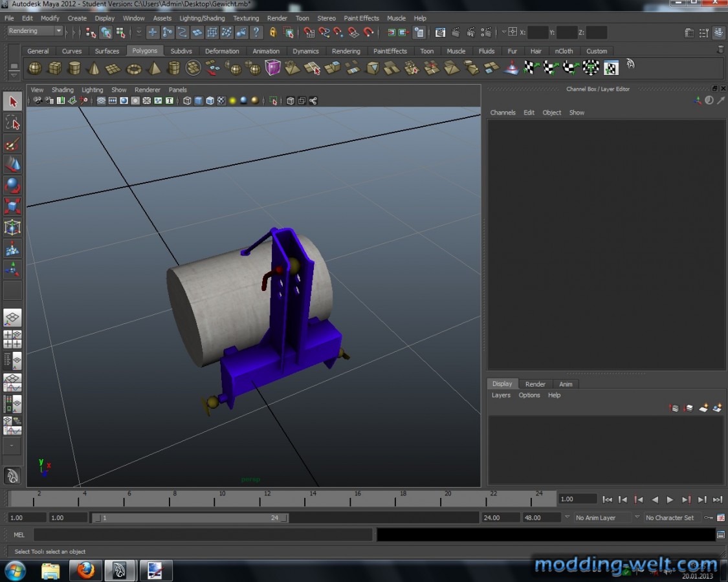728x582 pixels.
Task: Click select by object type icon
Action: pyautogui.click(x=106, y=32)
